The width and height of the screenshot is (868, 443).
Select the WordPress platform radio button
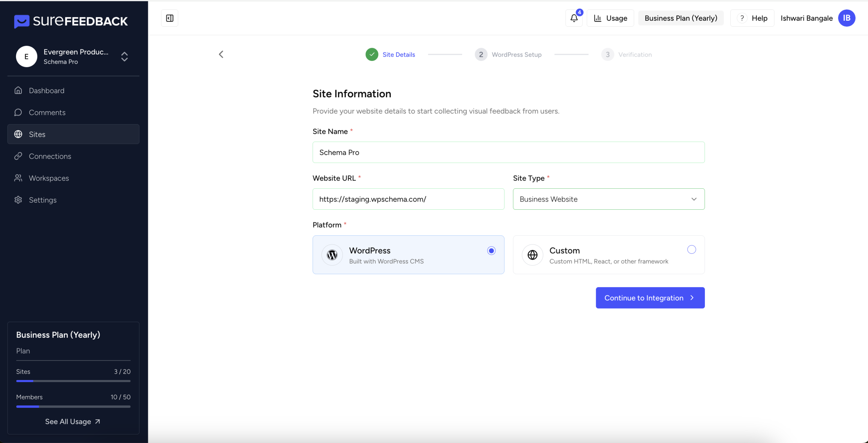pyautogui.click(x=491, y=251)
